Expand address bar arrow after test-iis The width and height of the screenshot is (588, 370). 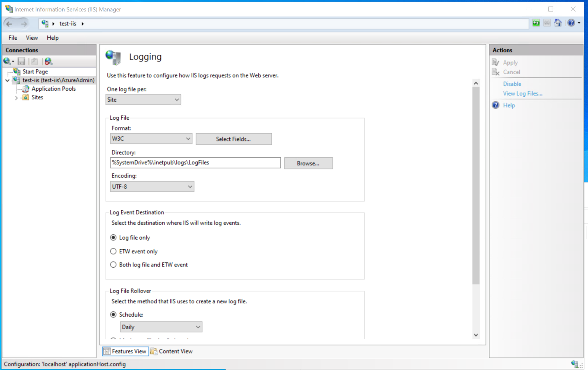pos(83,24)
